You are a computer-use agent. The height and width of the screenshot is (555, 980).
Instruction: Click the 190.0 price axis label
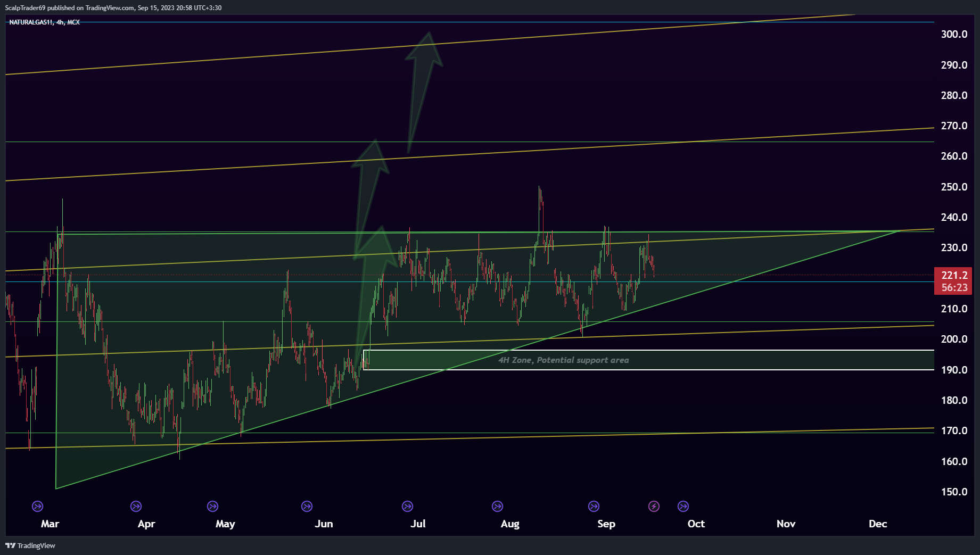(954, 370)
